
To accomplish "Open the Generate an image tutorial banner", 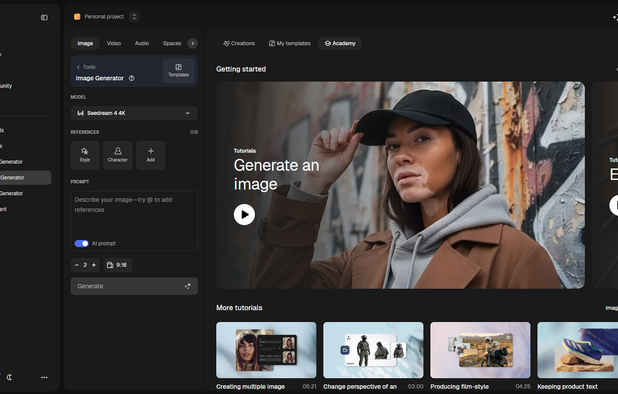I will 400,185.
